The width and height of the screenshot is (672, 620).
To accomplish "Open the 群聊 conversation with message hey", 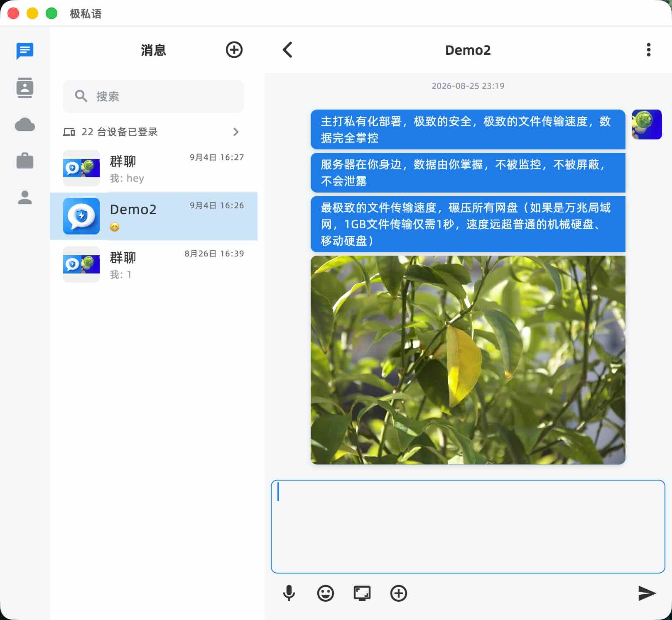I will point(153,168).
